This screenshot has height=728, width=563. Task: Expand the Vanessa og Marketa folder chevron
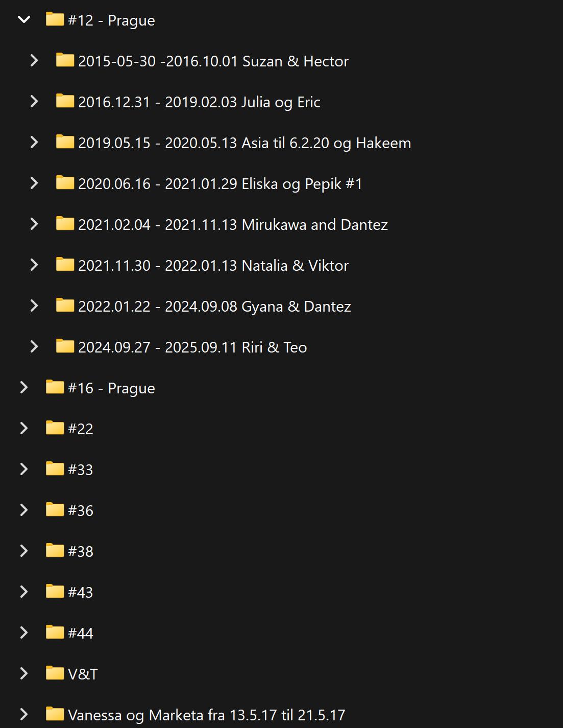click(24, 715)
